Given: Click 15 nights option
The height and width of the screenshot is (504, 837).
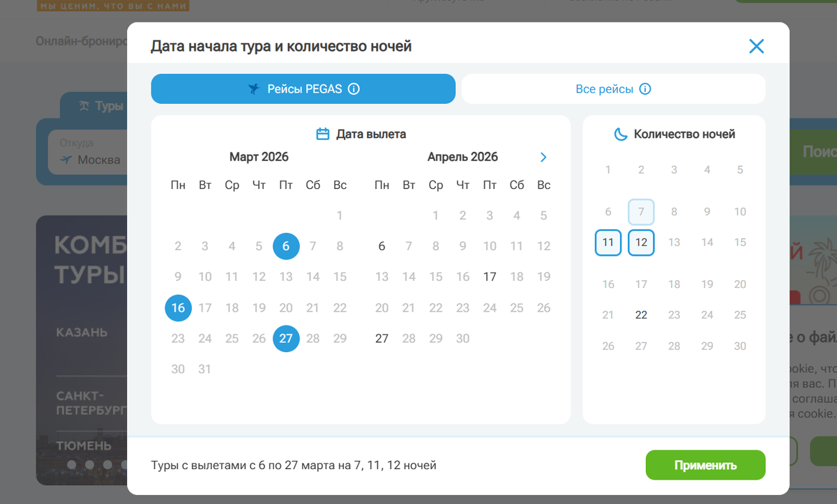Looking at the screenshot, I should pos(740,243).
